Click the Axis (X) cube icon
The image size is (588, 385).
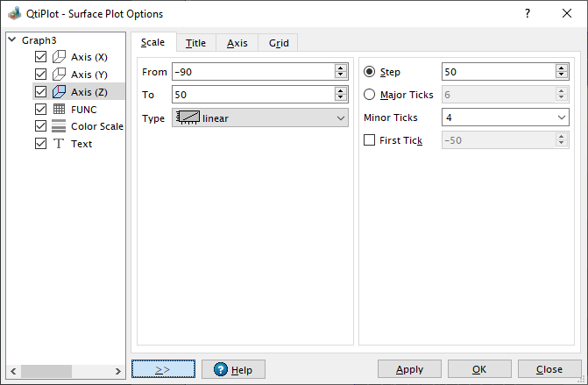(x=60, y=57)
